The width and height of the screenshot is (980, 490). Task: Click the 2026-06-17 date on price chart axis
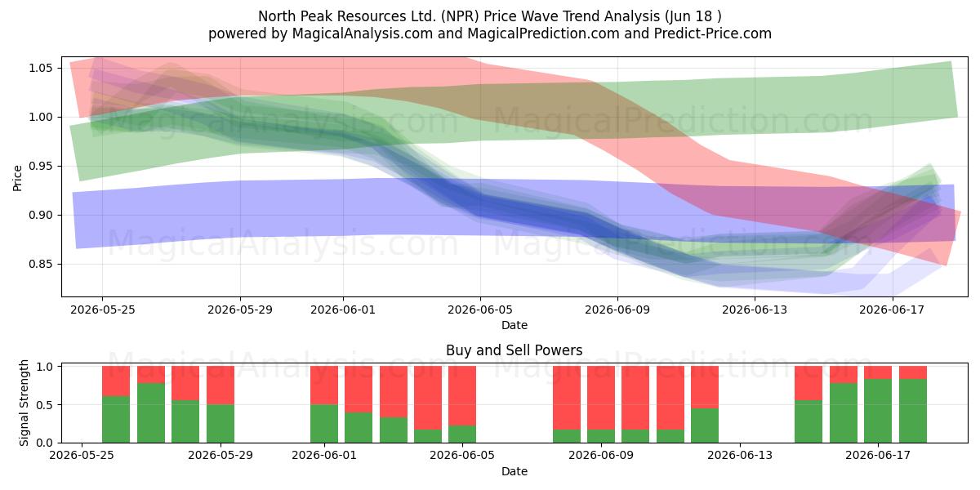[x=893, y=310]
